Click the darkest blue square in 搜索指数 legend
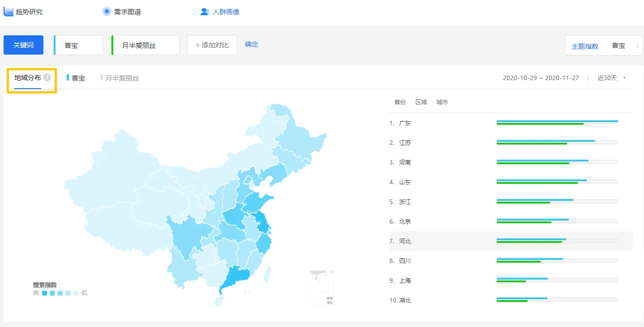The width and height of the screenshot is (644, 327). tap(44, 293)
